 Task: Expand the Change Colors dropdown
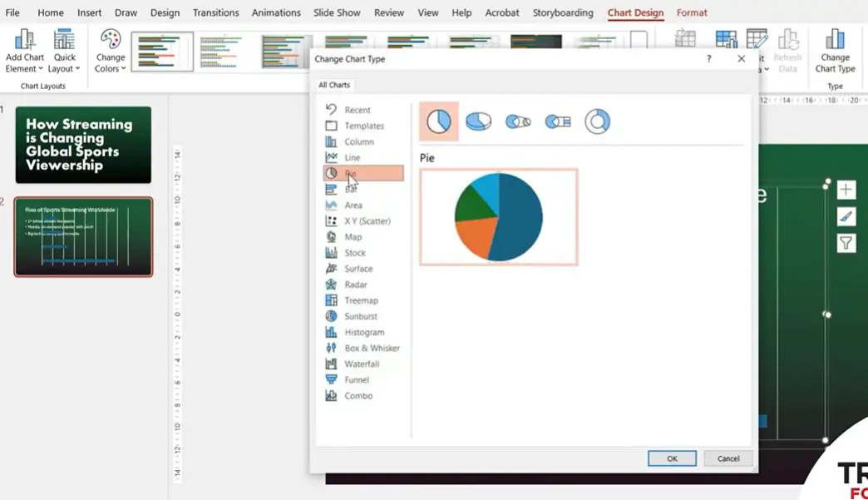point(110,52)
